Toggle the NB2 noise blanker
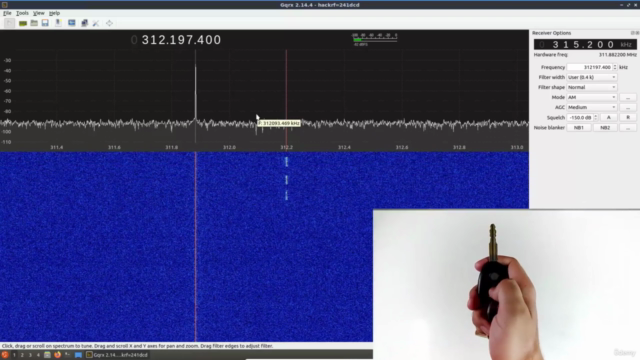The image size is (640, 360). coord(605,128)
